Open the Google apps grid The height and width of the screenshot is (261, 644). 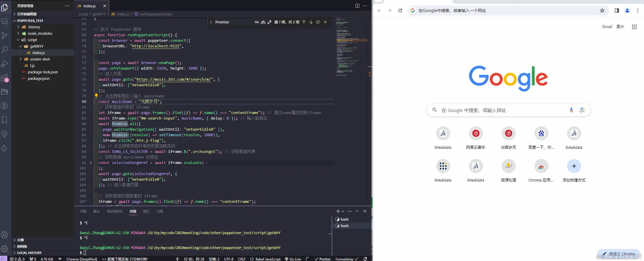coord(634,27)
